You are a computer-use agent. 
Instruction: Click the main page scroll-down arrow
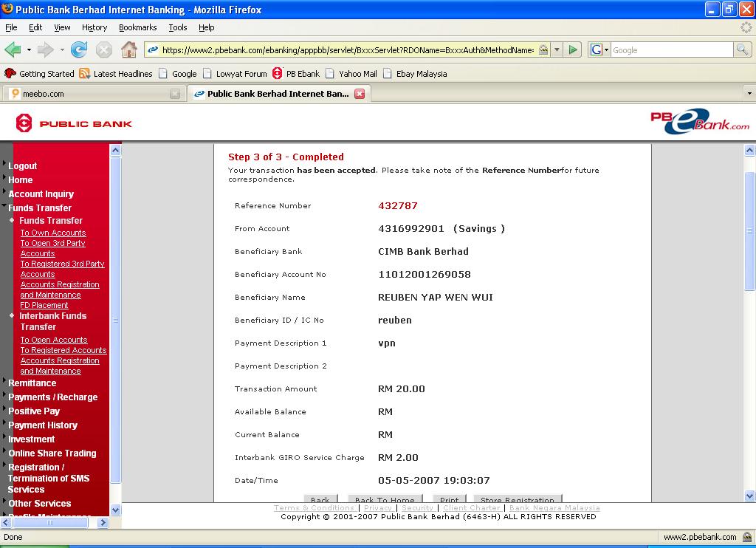coord(750,496)
